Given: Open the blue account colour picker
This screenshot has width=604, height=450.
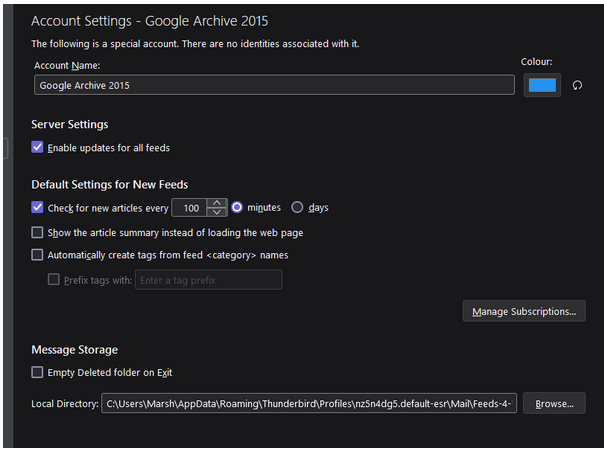Looking at the screenshot, I should (542, 85).
